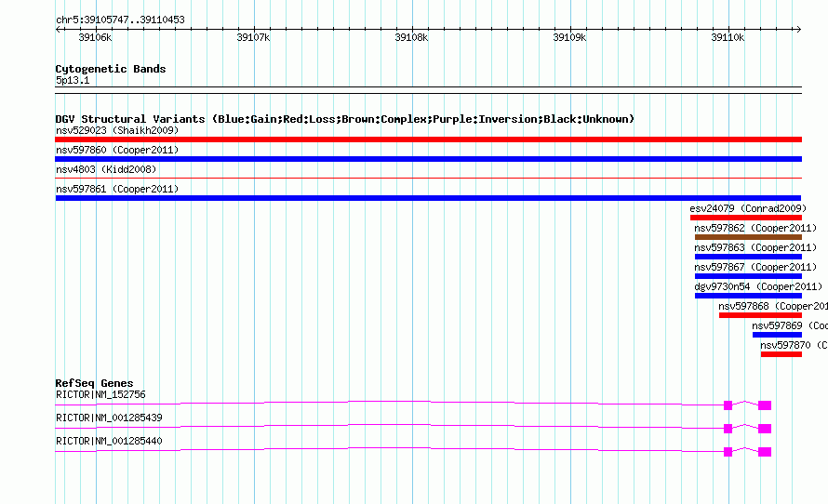
Task: Click the first exon box of NM_152756
Action: tap(728, 405)
